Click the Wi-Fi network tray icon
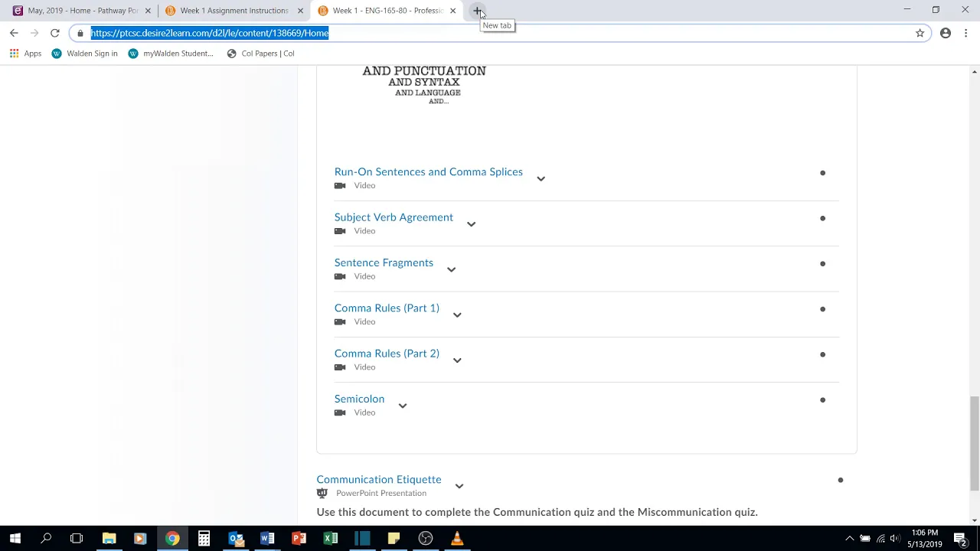The image size is (980, 551). tap(880, 539)
